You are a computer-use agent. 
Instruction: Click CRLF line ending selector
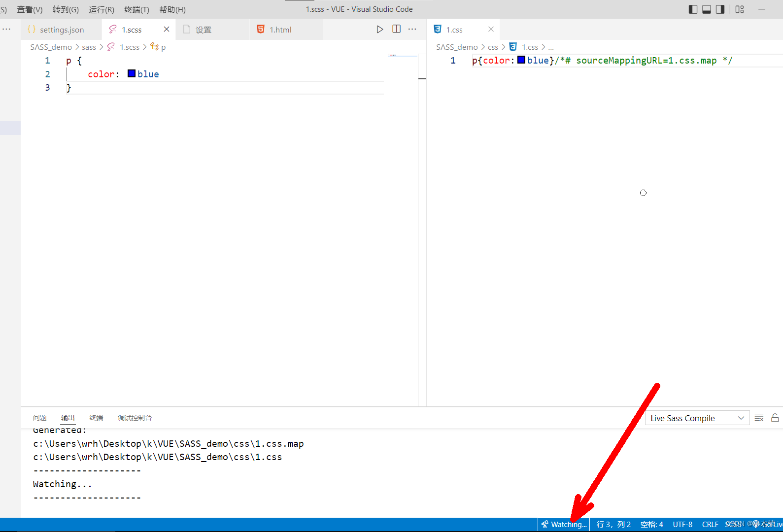(x=710, y=524)
